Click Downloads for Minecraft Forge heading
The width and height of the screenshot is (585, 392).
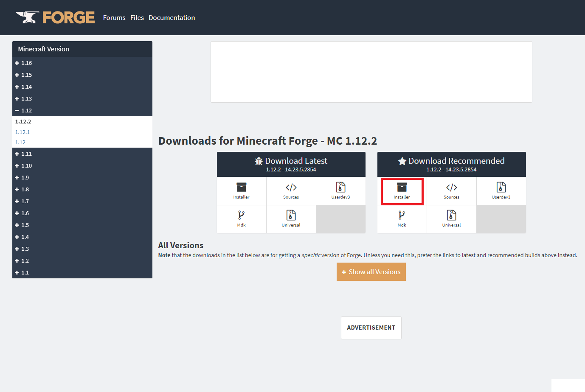point(267,140)
